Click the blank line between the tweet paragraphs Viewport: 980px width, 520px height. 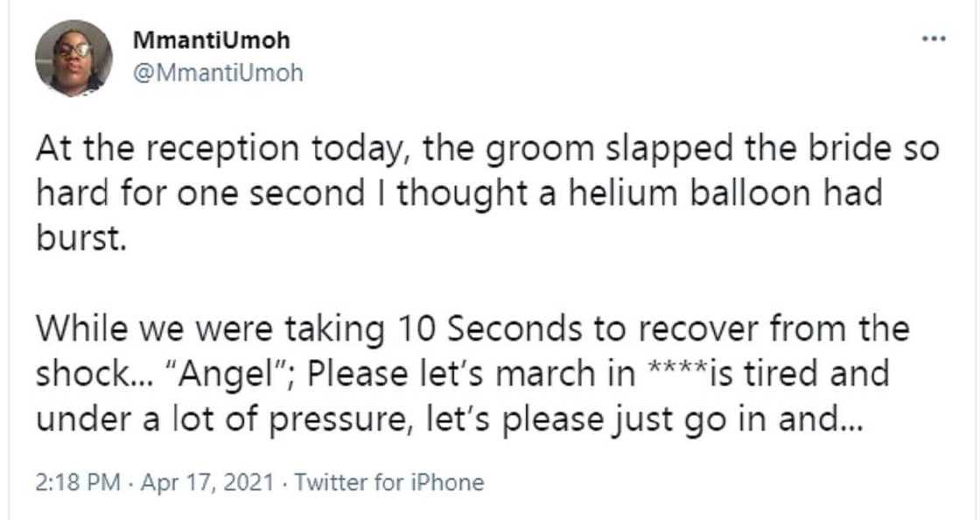pos(472,283)
